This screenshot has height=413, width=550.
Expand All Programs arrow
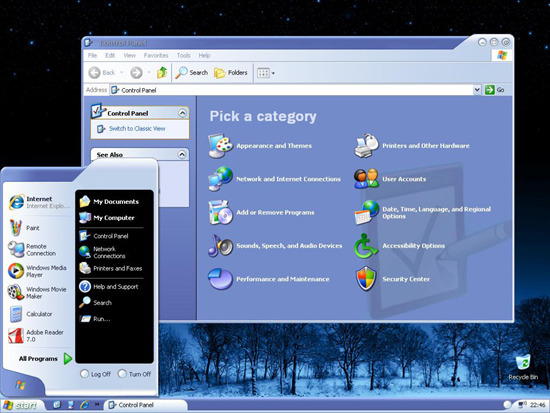click(68, 358)
